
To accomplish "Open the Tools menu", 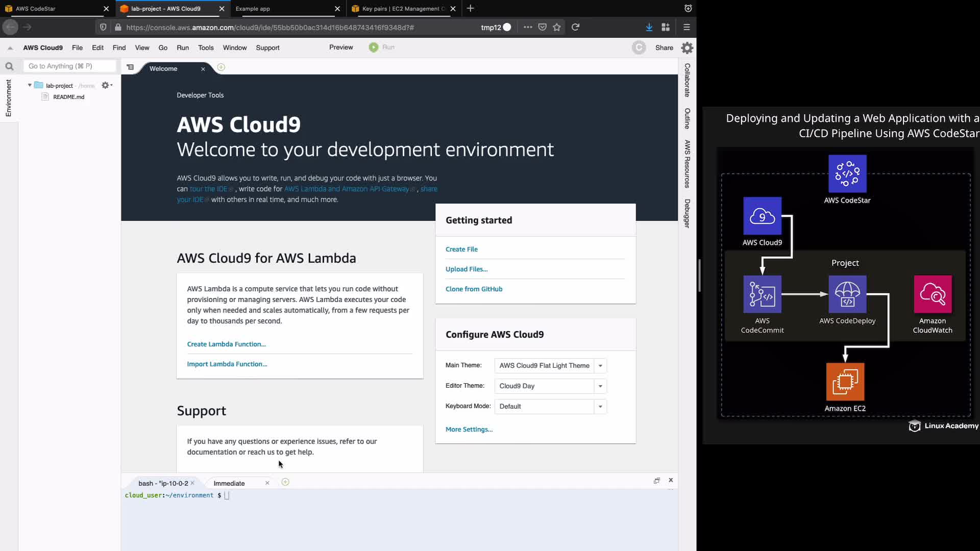I will [x=206, y=47].
